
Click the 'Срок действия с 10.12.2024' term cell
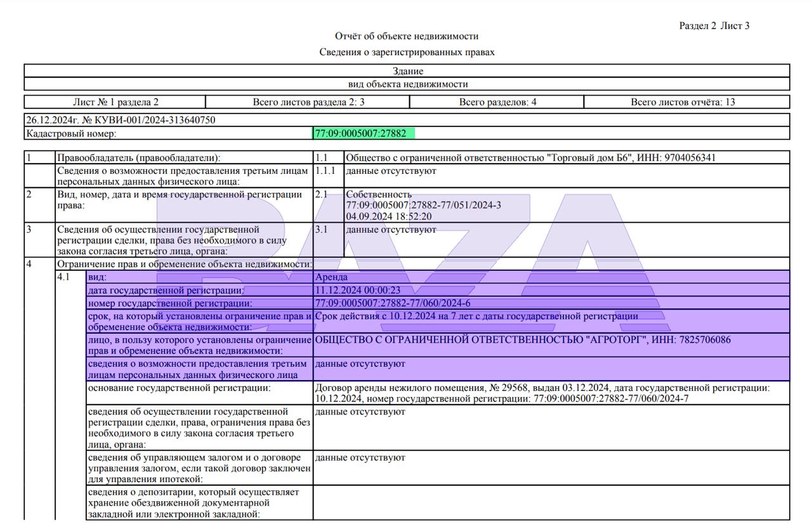tap(476, 316)
